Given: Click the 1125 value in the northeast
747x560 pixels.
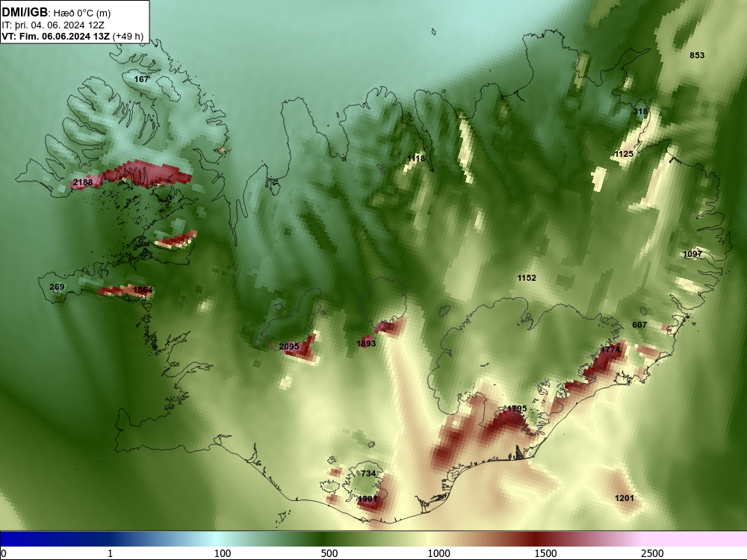Looking at the screenshot, I should click(624, 154).
